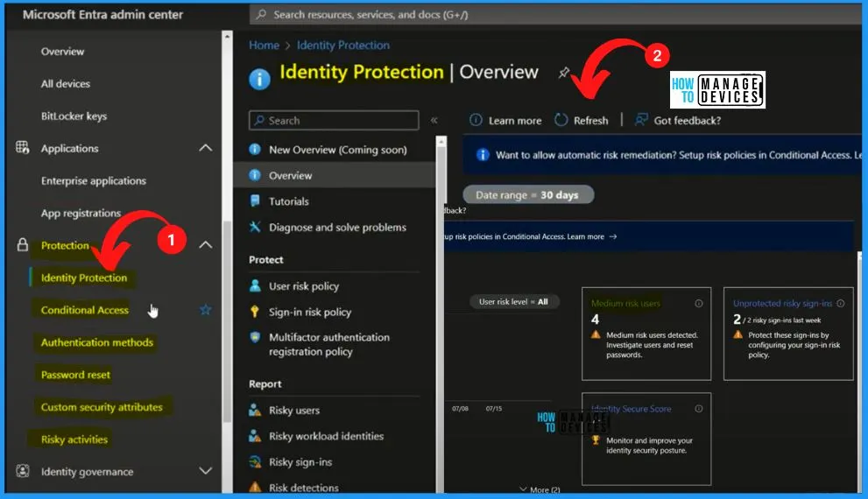
Task: Click the User risk policy person icon
Action: (x=255, y=285)
